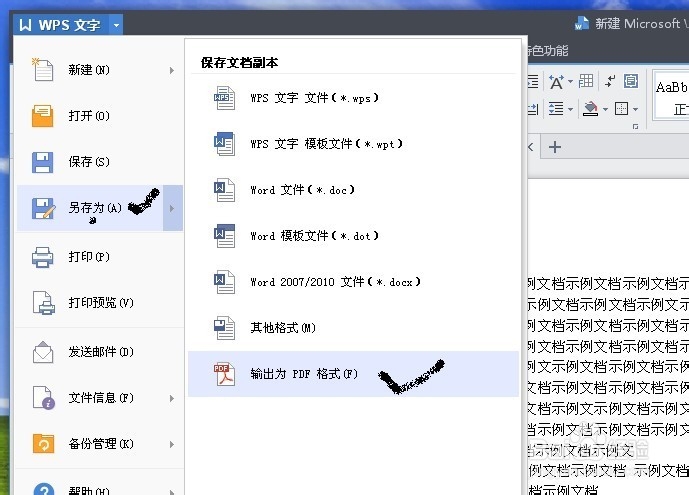Expand the 帮助 submenu arrow
This screenshot has width=689, height=495.
point(172,491)
